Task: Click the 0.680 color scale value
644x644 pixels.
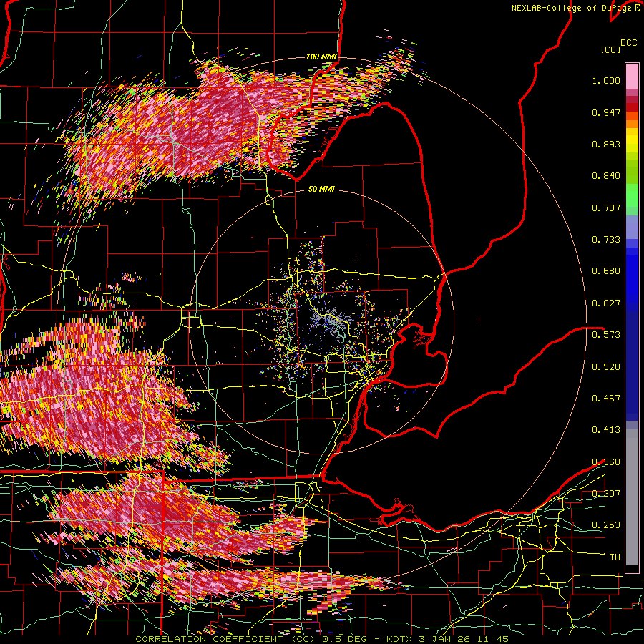Action: click(606, 271)
